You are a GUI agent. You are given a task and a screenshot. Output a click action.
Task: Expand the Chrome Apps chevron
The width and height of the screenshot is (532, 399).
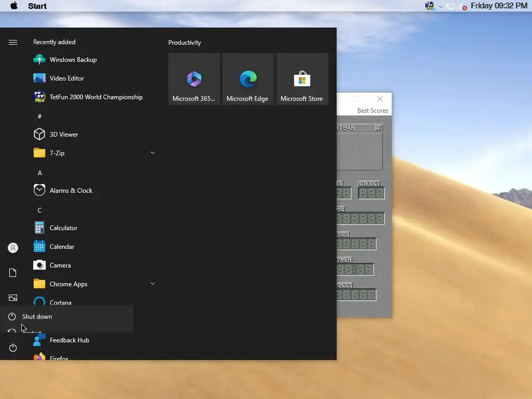153,284
